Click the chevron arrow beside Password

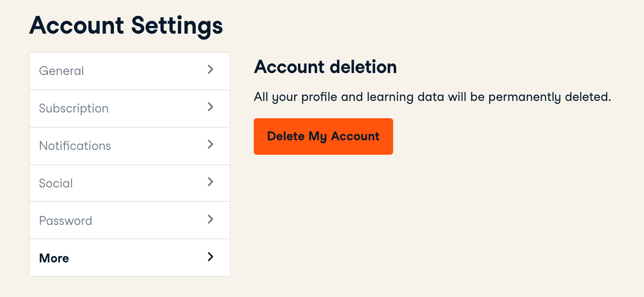(x=210, y=220)
